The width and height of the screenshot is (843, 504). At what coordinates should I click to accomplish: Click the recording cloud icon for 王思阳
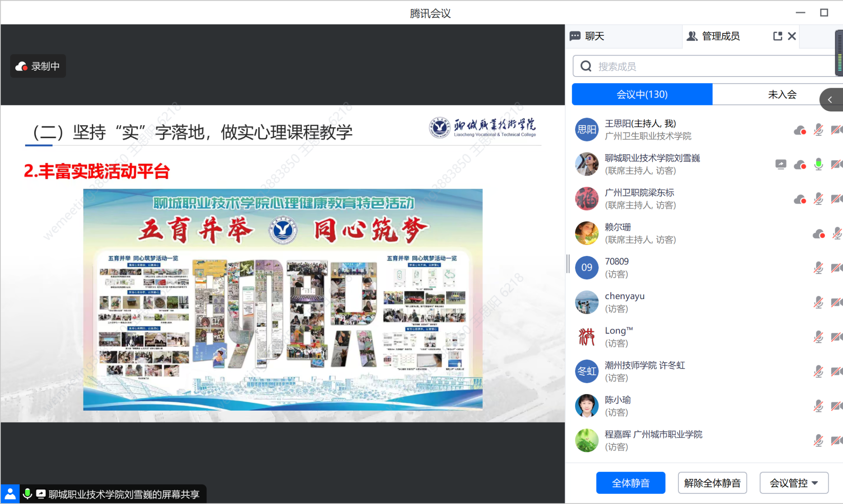tap(800, 130)
